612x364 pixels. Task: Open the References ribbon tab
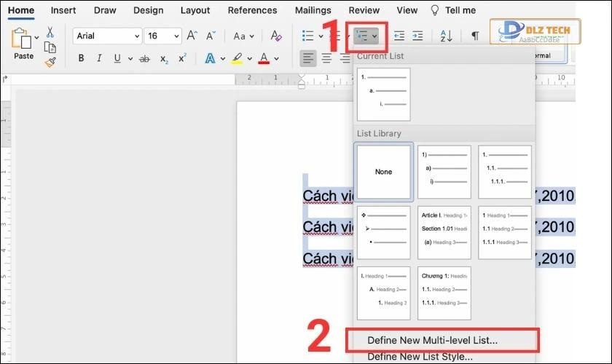coord(252,10)
